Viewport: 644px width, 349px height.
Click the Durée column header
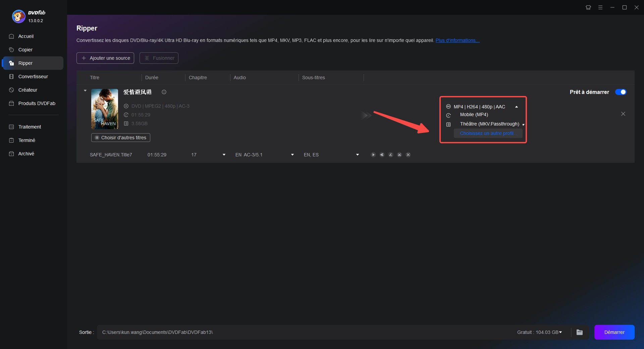pyautogui.click(x=152, y=78)
